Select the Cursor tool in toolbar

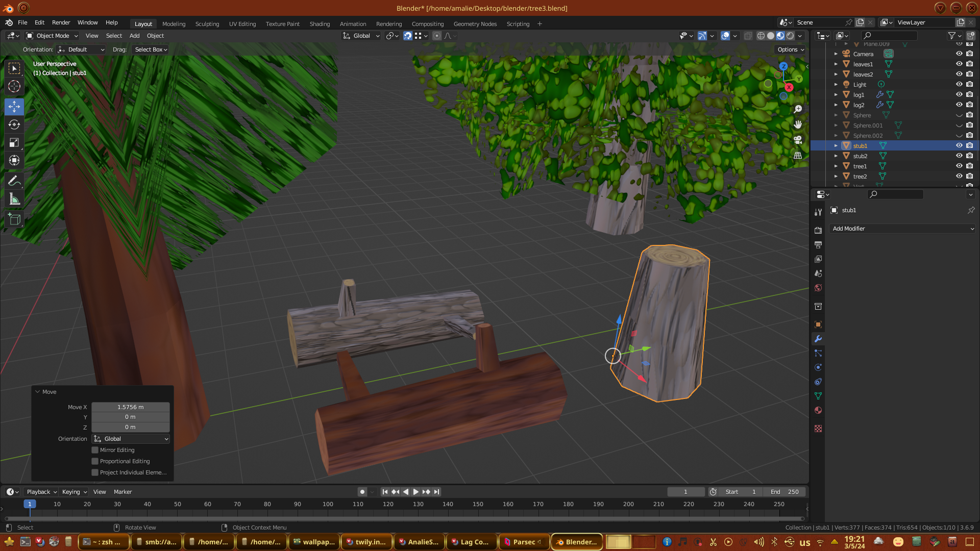point(14,86)
